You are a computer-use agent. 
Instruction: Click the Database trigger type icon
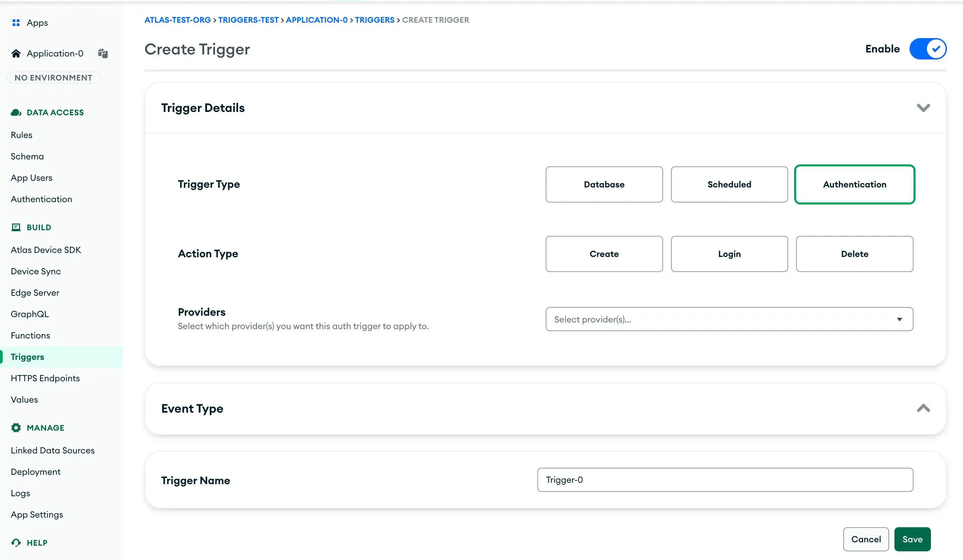pyautogui.click(x=604, y=184)
